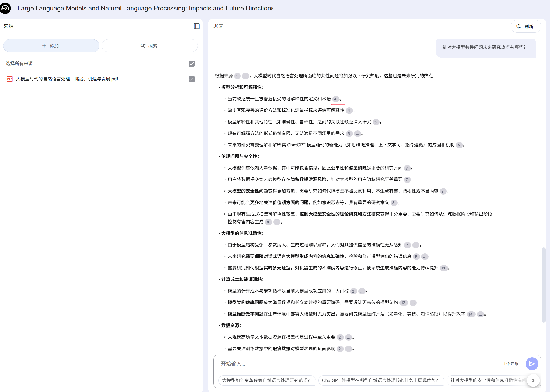550x392 pixels.
Task: Click the NotebookLM logo icon
Action: 5,8
